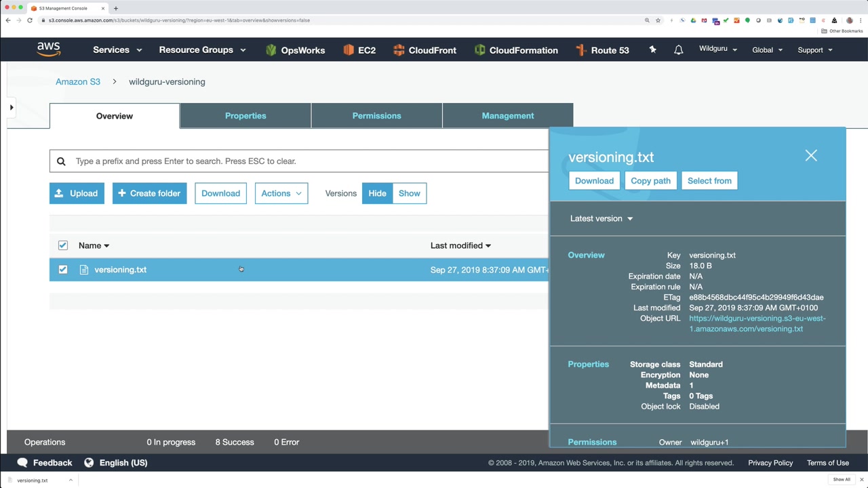Open the Object URL link
The height and width of the screenshot is (488, 868).
pyautogui.click(x=757, y=323)
